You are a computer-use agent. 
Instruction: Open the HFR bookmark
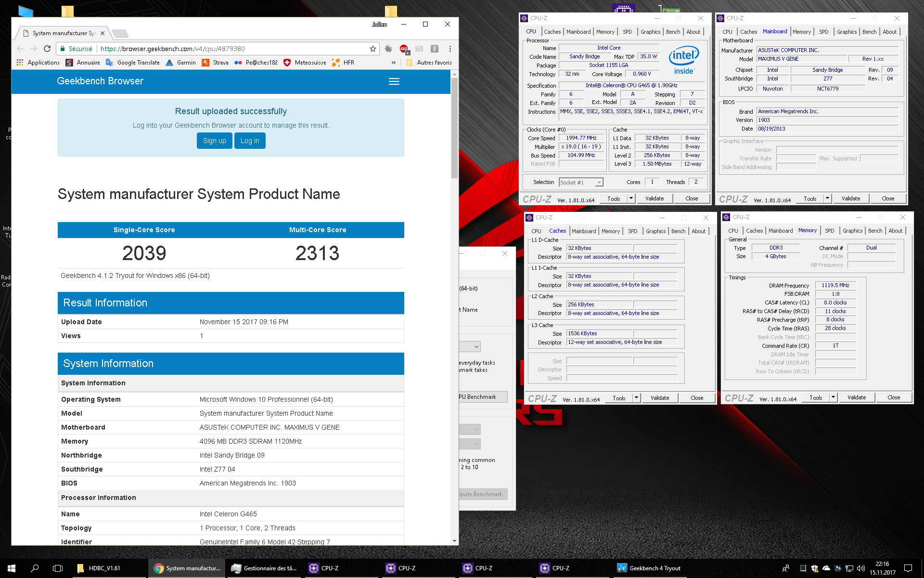tap(343, 63)
